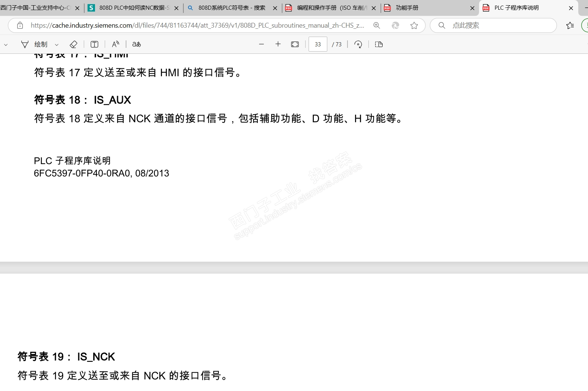Switch to 功能手册 tab
This screenshot has height=391, width=588.
point(430,8)
